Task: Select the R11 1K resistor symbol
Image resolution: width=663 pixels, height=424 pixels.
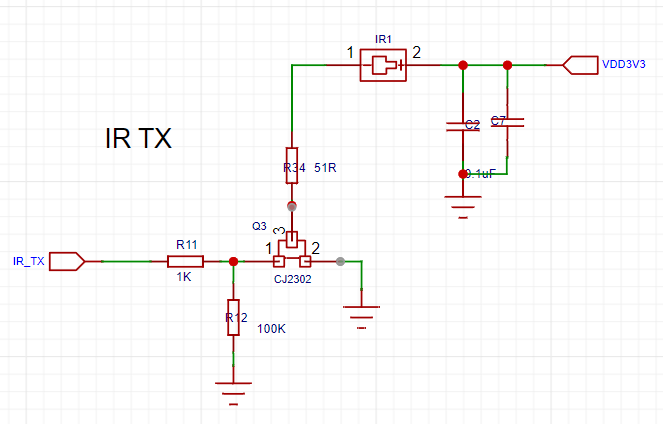Action: 185,262
